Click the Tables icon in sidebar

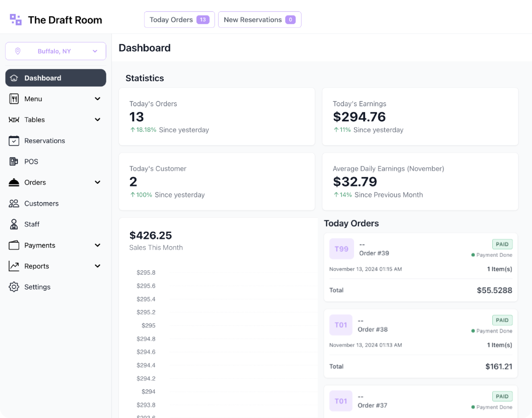pyautogui.click(x=14, y=120)
